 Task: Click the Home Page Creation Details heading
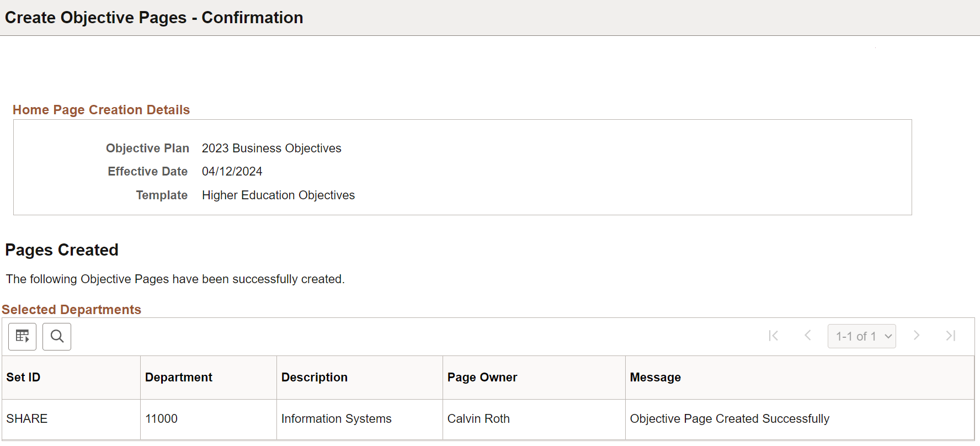click(101, 110)
